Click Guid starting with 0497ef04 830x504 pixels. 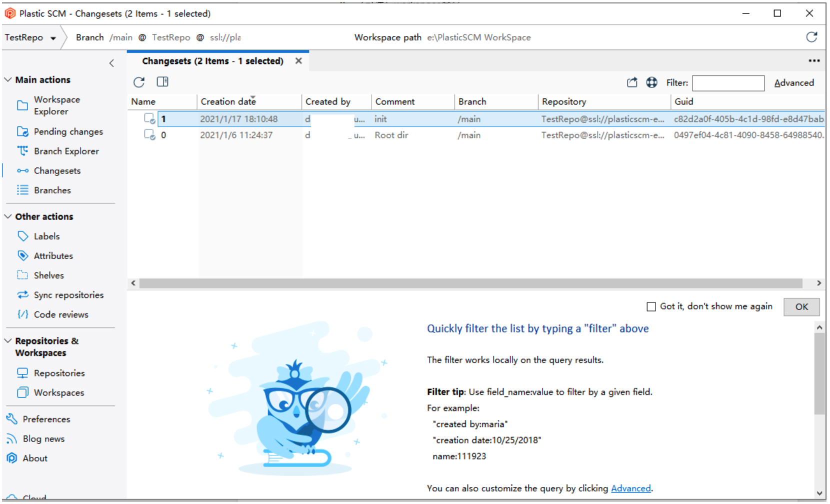[x=748, y=135]
